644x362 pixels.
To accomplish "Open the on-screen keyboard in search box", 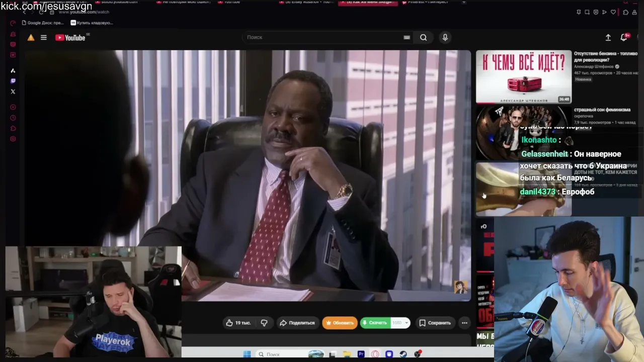I will (x=407, y=37).
